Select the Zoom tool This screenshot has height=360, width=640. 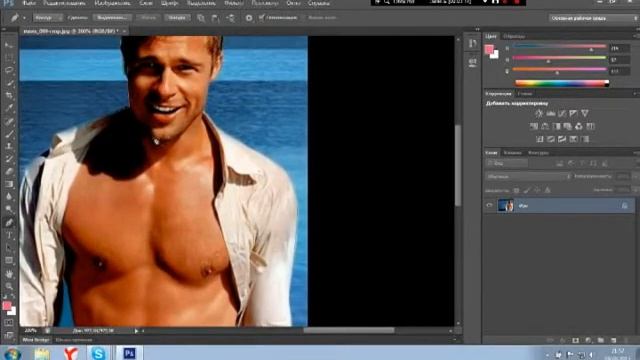9,286
